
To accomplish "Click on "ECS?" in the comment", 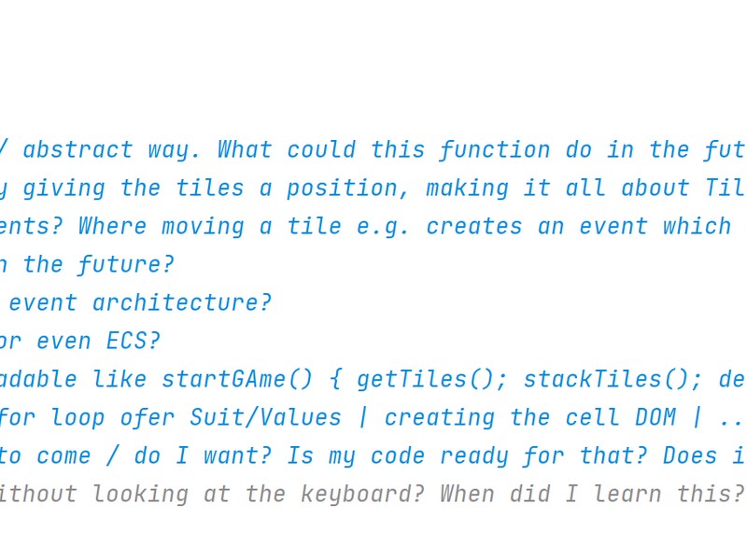I will (x=134, y=341).
